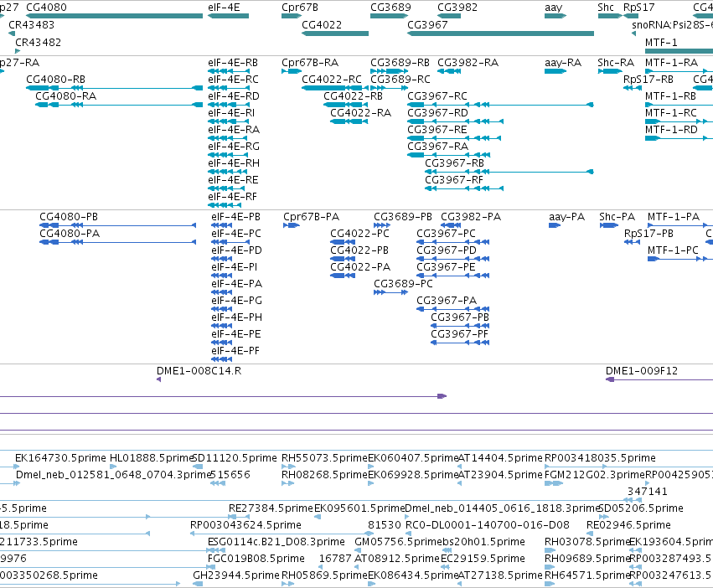Select EST AT14404.5prime label

tap(501, 457)
